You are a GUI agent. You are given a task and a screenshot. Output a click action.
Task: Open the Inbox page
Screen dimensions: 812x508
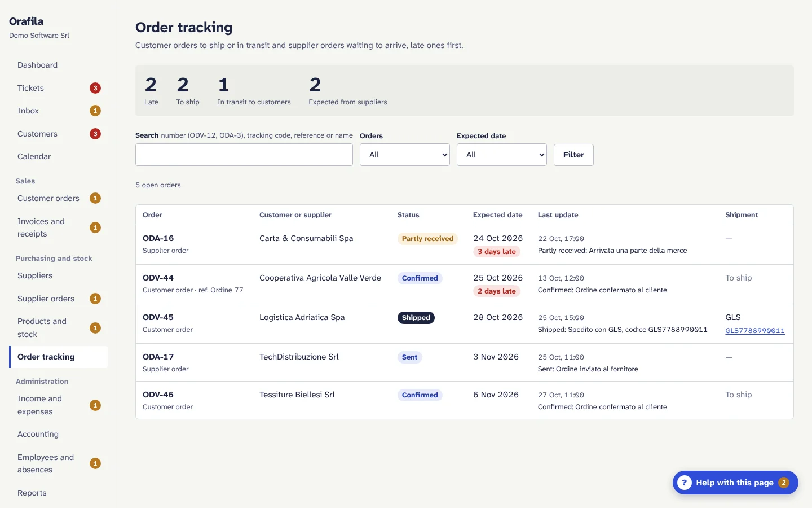coord(59,111)
